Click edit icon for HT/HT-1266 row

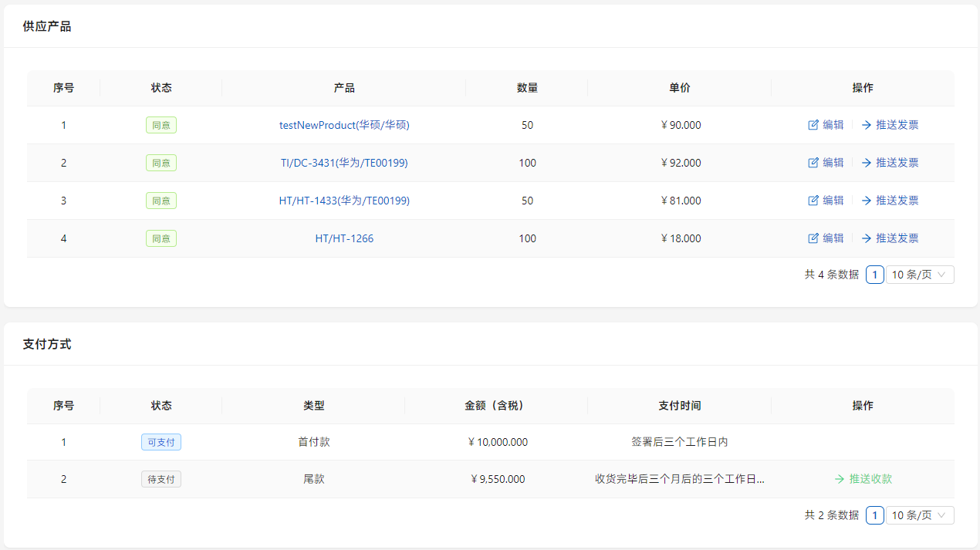[x=813, y=238]
